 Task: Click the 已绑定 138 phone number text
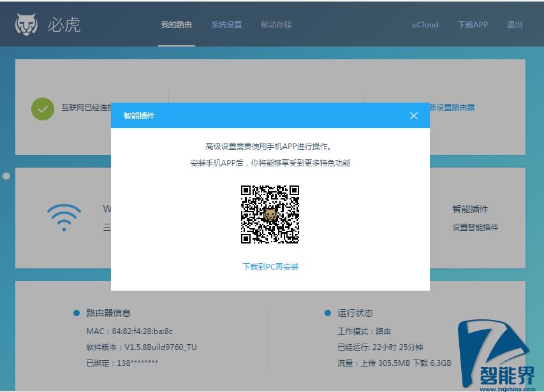[122, 363]
